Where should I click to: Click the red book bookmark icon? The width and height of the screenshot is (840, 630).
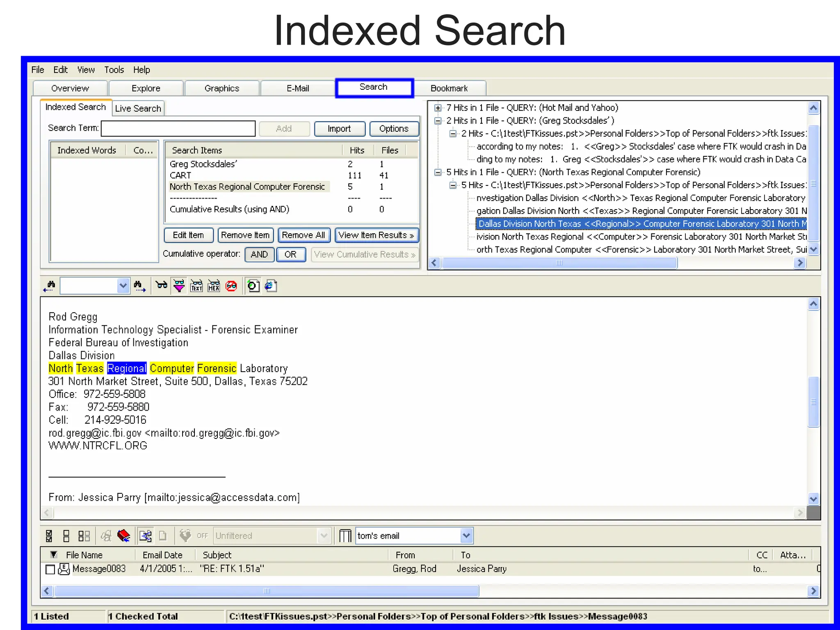tap(123, 536)
